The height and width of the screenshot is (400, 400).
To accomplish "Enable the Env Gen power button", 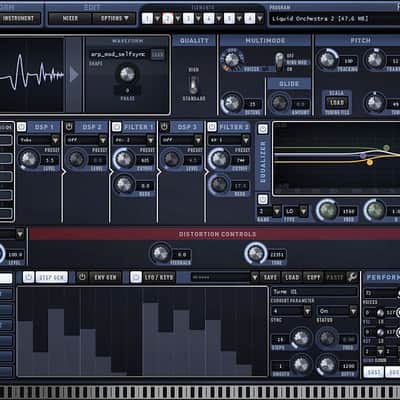I will pos(82,277).
